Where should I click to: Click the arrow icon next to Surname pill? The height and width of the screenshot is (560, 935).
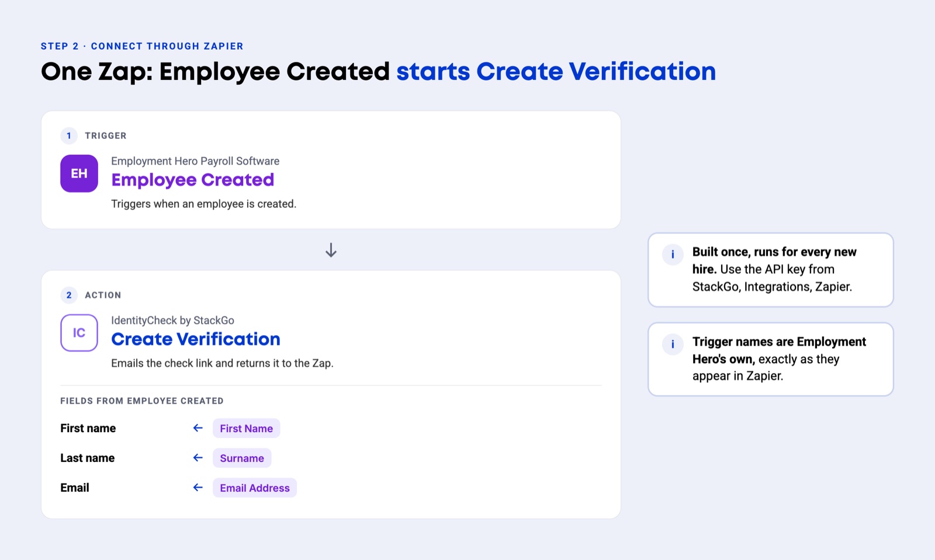click(x=198, y=458)
